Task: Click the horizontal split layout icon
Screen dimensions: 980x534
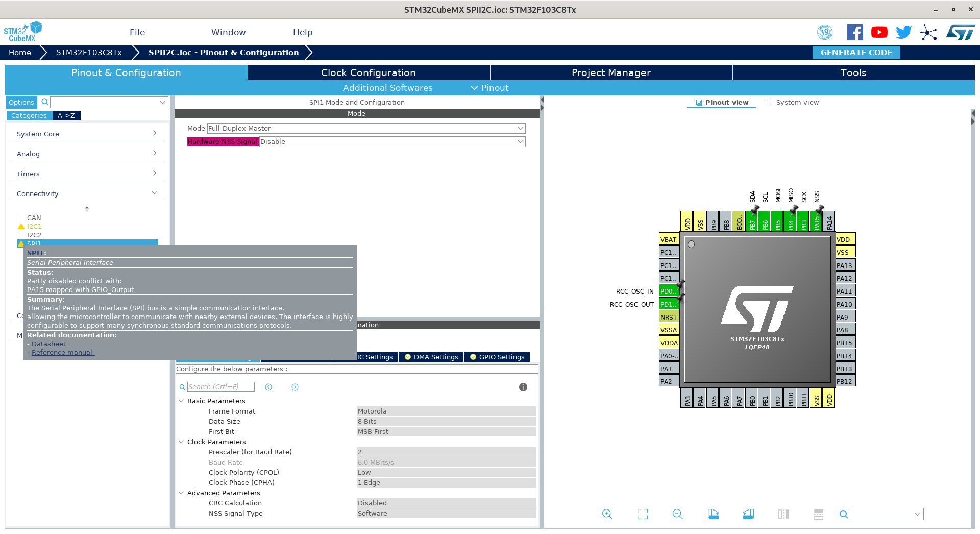Action: click(819, 514)
